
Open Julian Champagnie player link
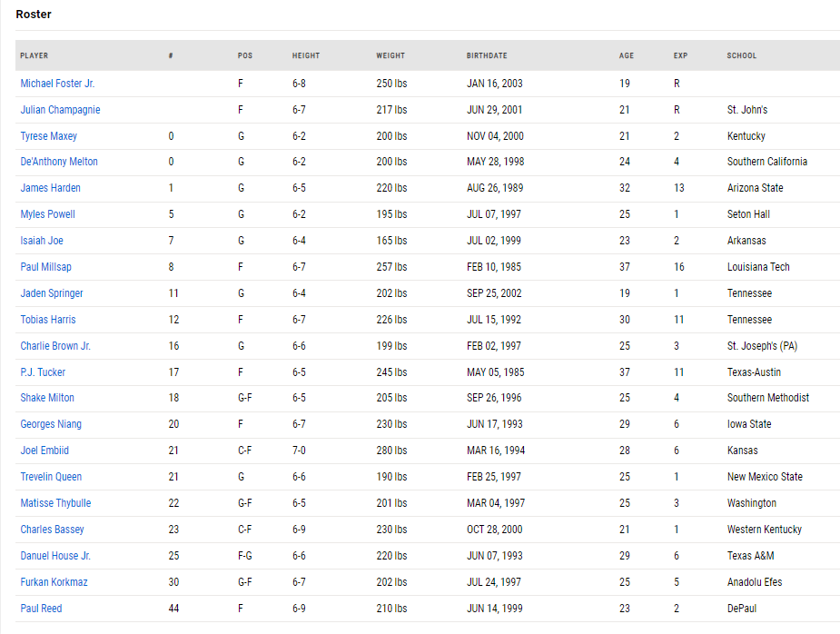[60, 110]
